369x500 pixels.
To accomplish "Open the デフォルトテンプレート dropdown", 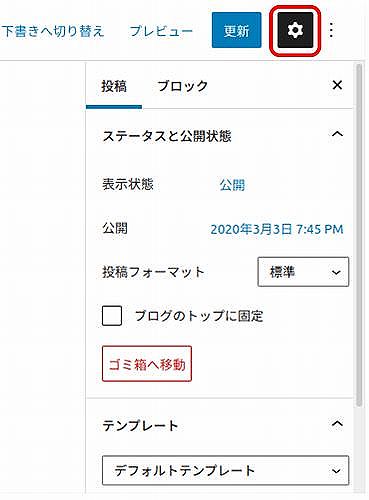I will 225,470.
